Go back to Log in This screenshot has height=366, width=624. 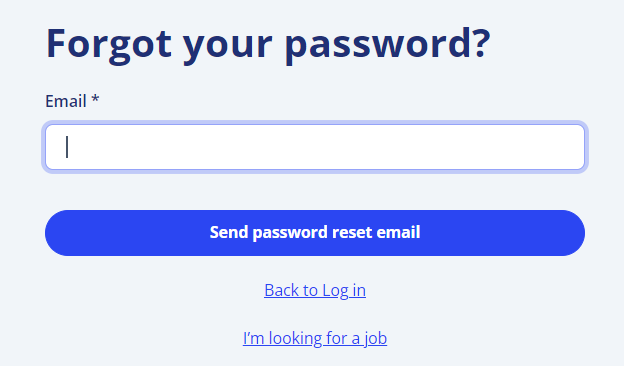(x=315, y=290)
